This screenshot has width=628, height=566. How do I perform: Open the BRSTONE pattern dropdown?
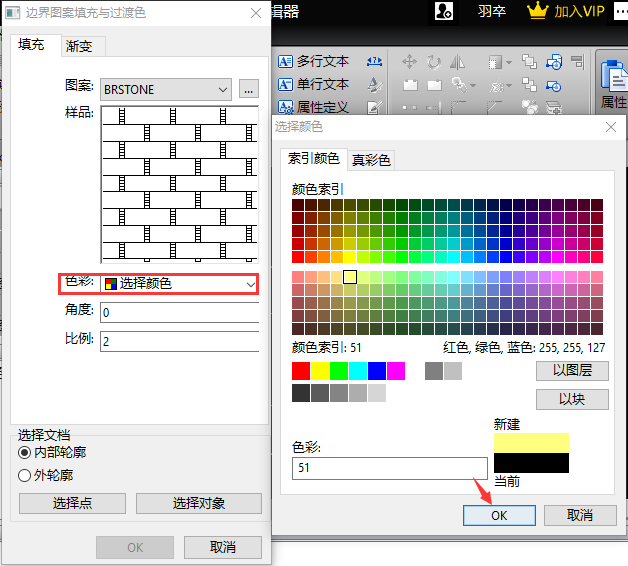(166, 89)
